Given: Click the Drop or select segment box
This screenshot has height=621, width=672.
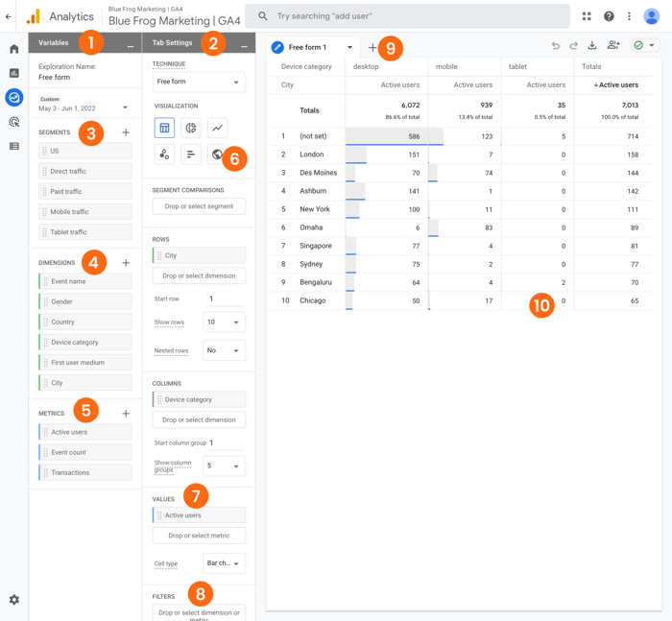Looking at the screenshot, I should coord(199,206).
